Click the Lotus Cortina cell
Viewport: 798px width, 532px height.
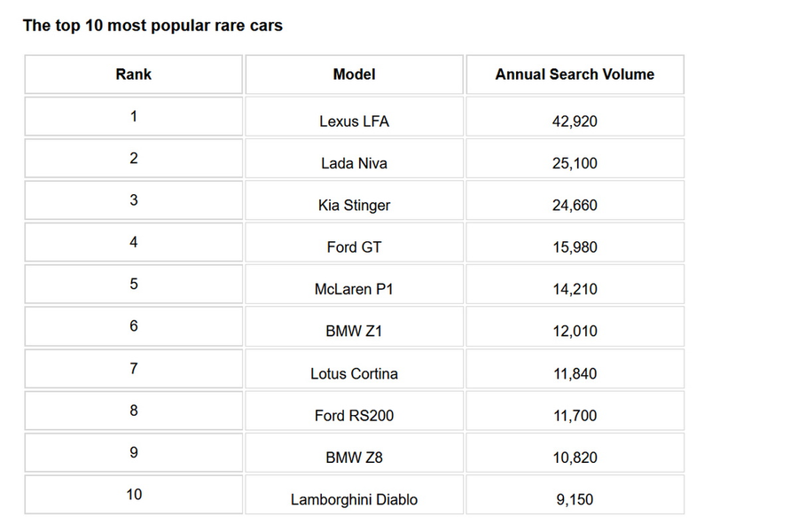click(354, 373)
